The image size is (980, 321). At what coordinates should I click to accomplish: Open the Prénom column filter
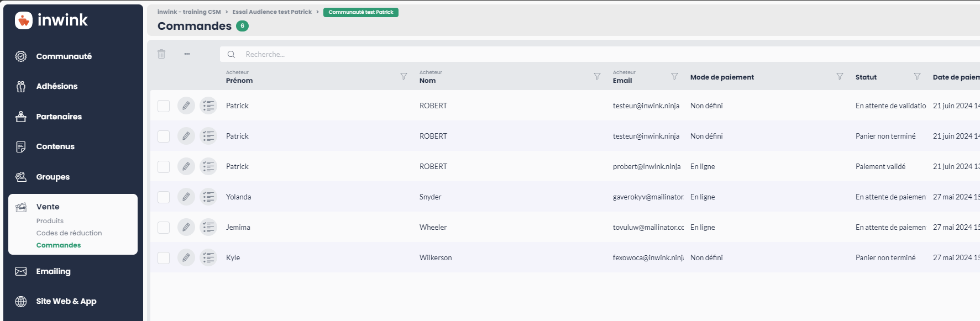(x=403, y=76)
